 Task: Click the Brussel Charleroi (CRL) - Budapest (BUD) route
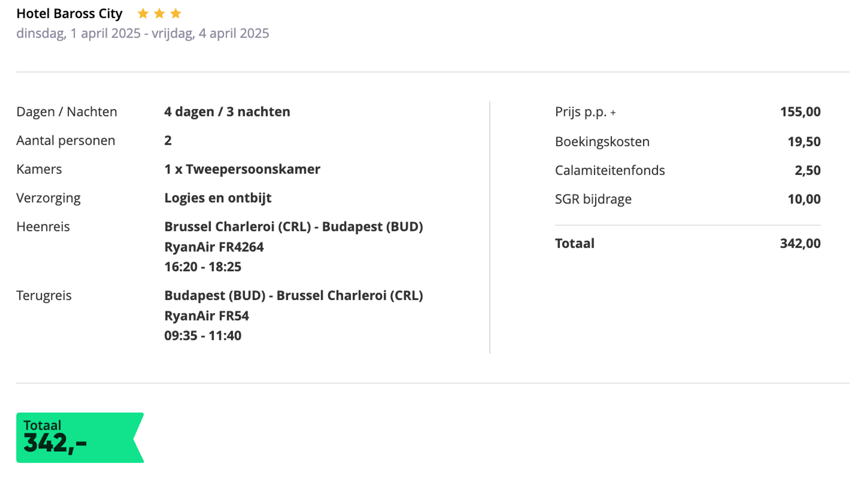pos(293,227)
